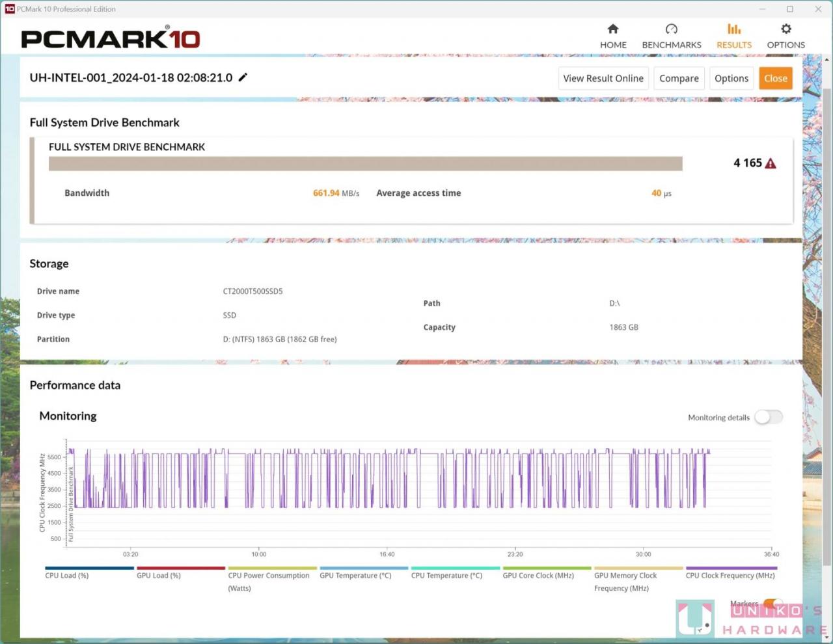The image size is (833, 644).
Task: Click the results bar chart icon
Action: tap(734, 29)
